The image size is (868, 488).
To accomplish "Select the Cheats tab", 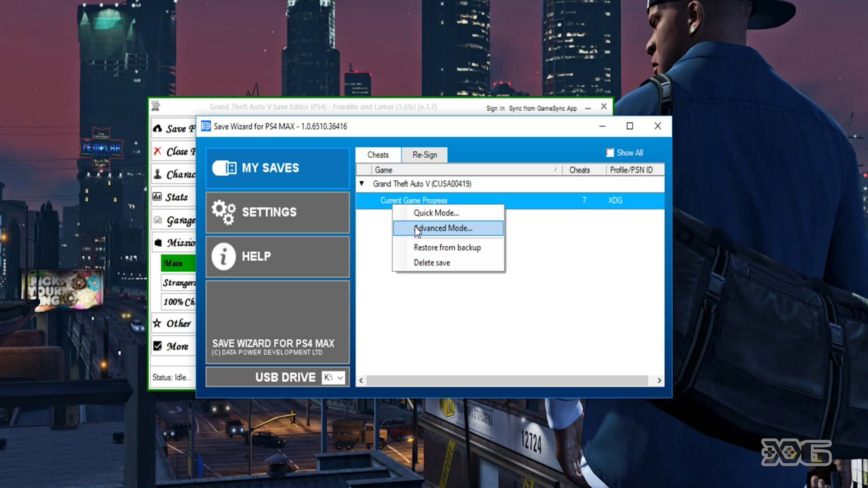I will [x=378, y=155].
